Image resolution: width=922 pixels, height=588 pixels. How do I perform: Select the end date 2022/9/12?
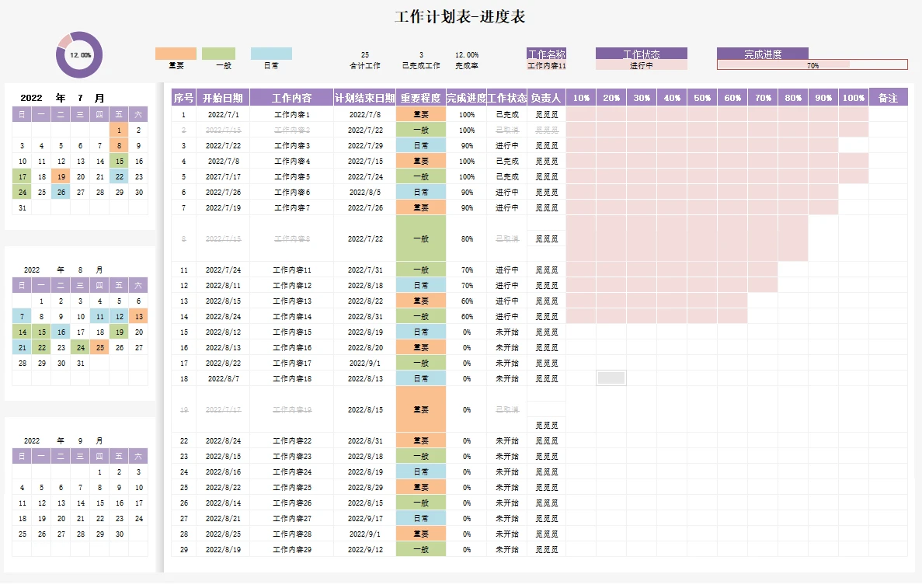click(364, 550)
